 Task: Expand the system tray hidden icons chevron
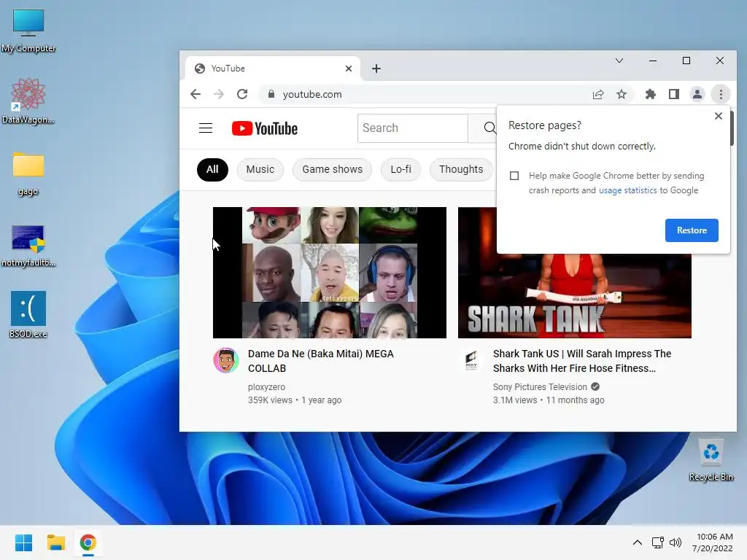tap(638, 542)
